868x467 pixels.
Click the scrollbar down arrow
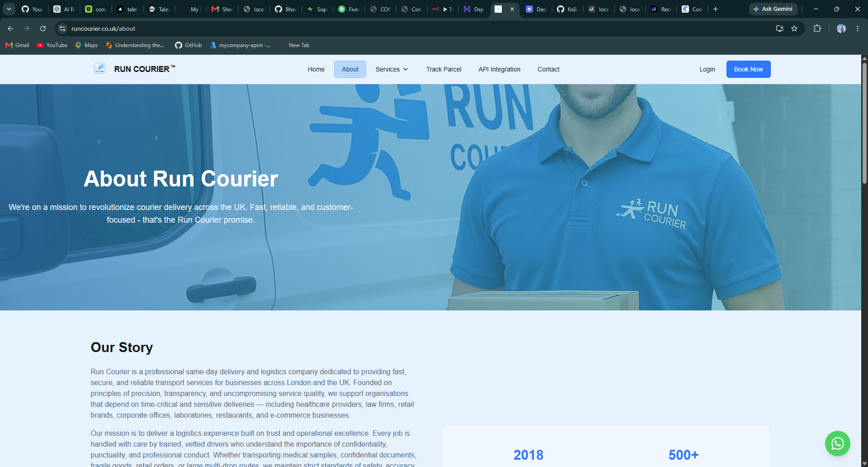tap(864, 464)
